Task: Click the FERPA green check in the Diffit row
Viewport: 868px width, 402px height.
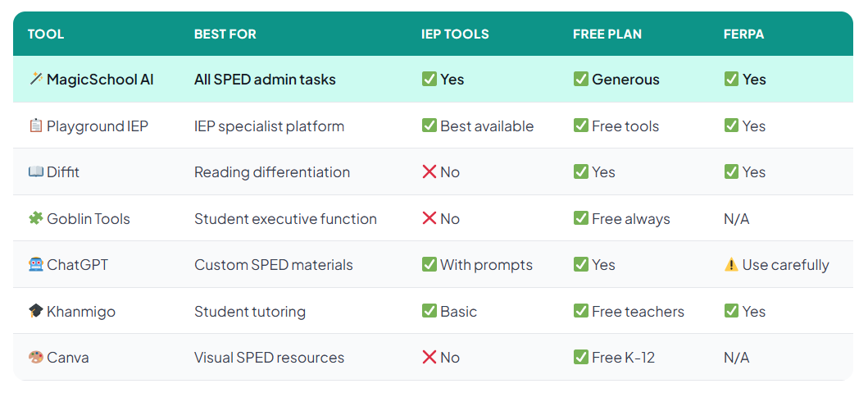Action: (x=731, y=172)
